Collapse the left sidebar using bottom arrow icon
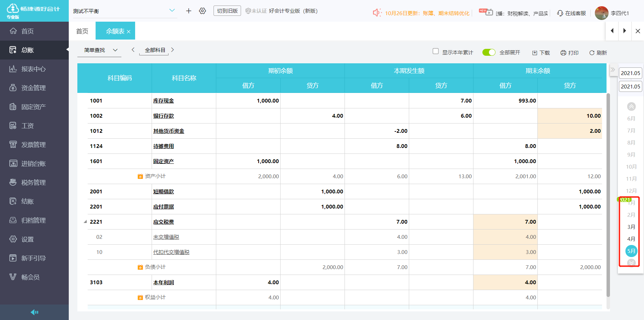Screen dimensions: 644x320 34,312
